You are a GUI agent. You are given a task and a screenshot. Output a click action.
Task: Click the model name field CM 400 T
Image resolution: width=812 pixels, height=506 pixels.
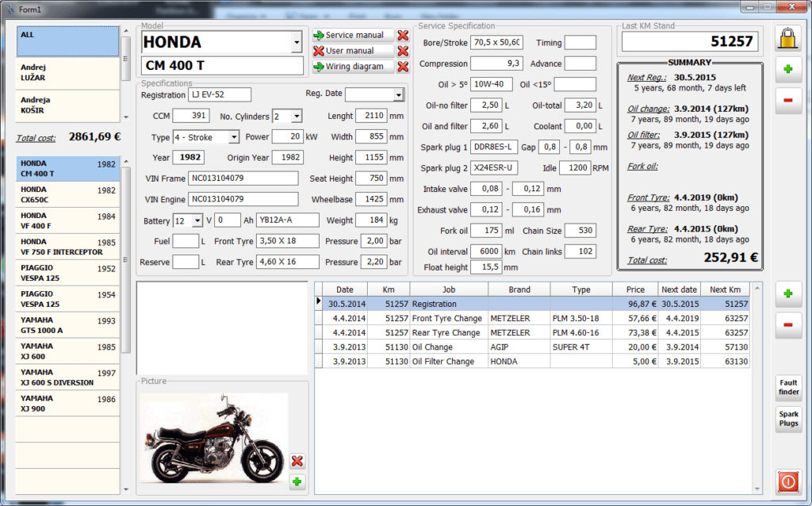222,66
